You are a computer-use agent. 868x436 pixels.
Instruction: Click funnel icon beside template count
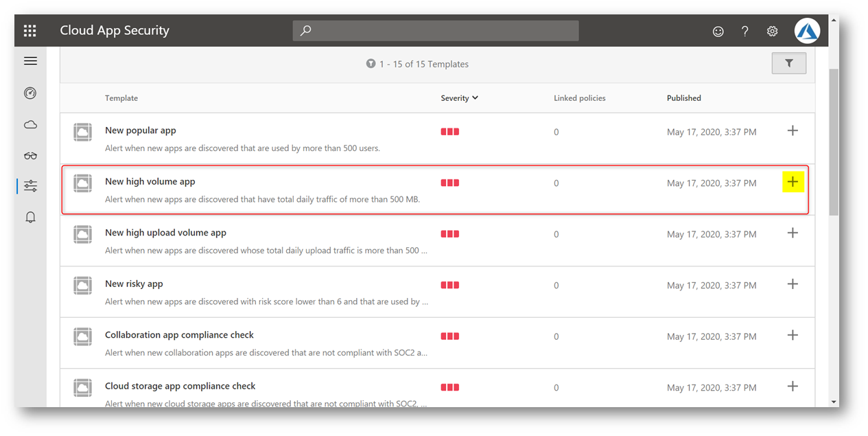371,64
